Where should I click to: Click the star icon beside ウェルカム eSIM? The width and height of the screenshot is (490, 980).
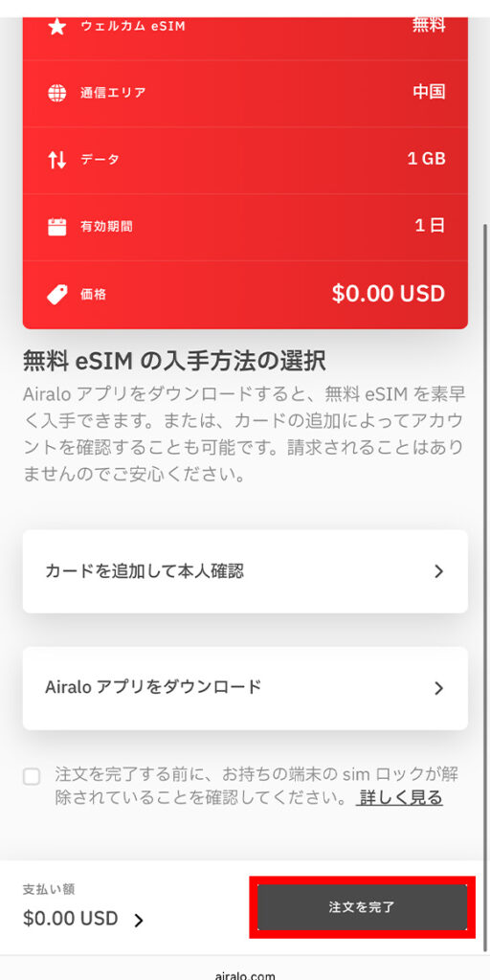[56, 27]
